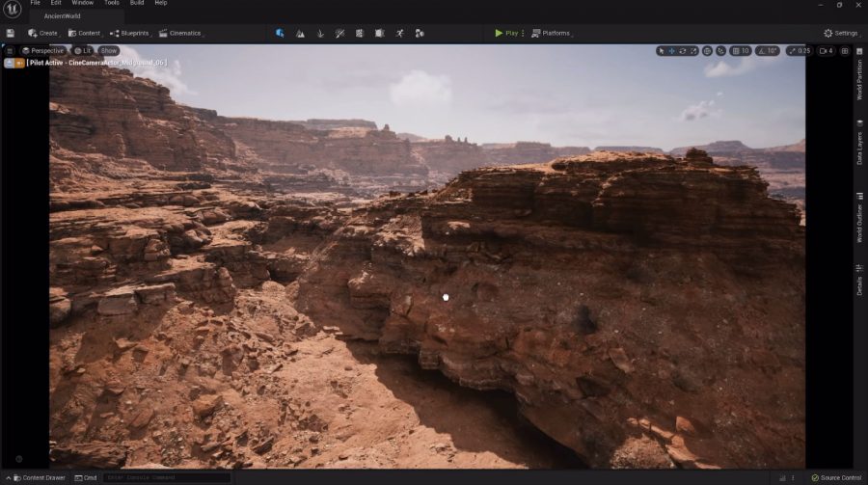Switch to Animation mode icon

(x=399, y=33)
